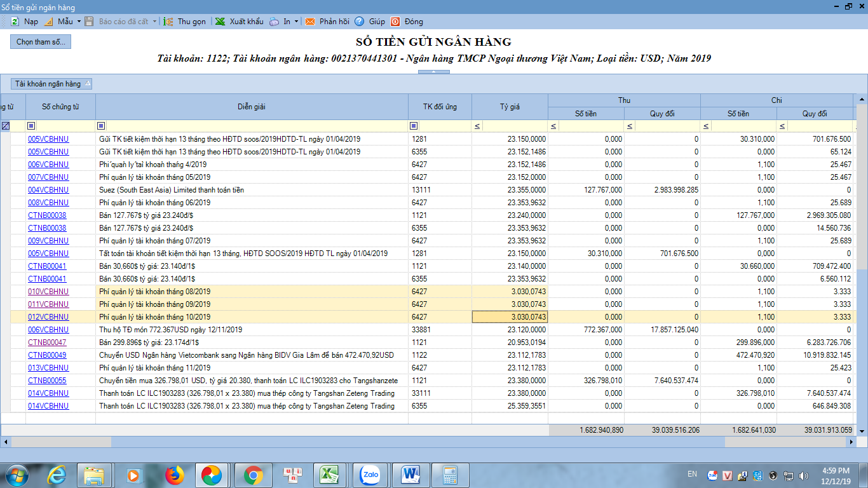This screenshot has width=868, height=488.
Task: Click the Tỷ giá column header
Action: coord(509,107)
